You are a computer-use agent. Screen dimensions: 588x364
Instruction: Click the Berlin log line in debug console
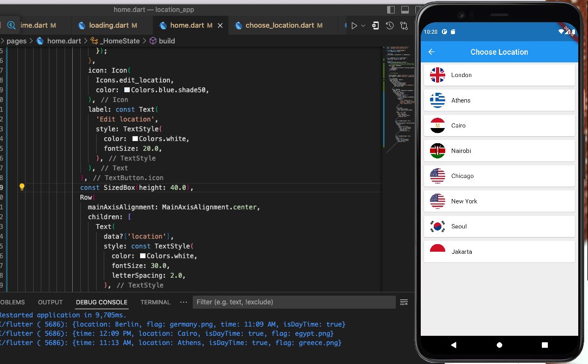coord(173,324)
